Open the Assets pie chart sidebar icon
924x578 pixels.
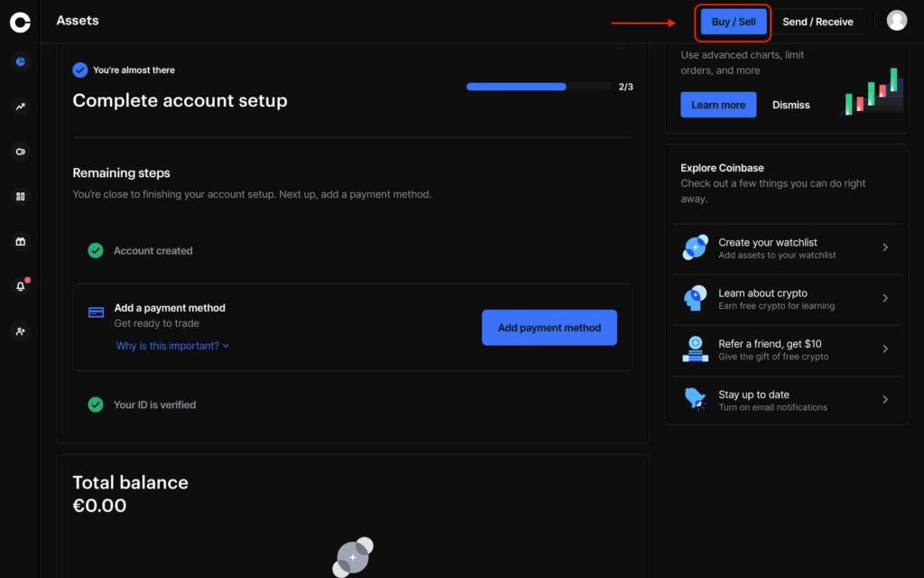pos(21,61)
